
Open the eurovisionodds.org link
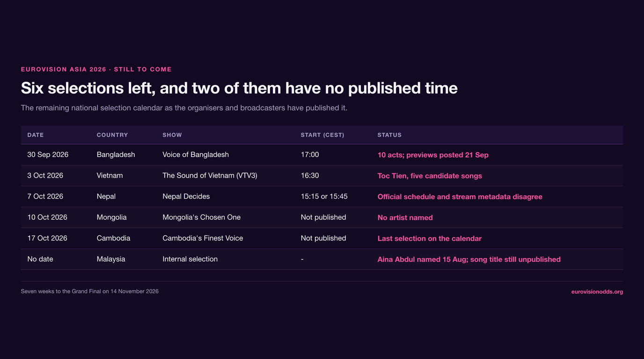(597, 292)
